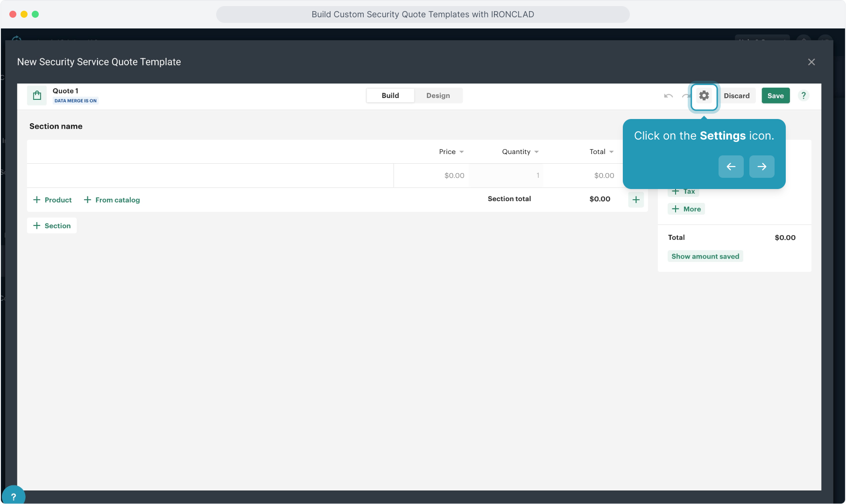Toggle Show amount saved

pyautogui.click(x=705, y=256)
